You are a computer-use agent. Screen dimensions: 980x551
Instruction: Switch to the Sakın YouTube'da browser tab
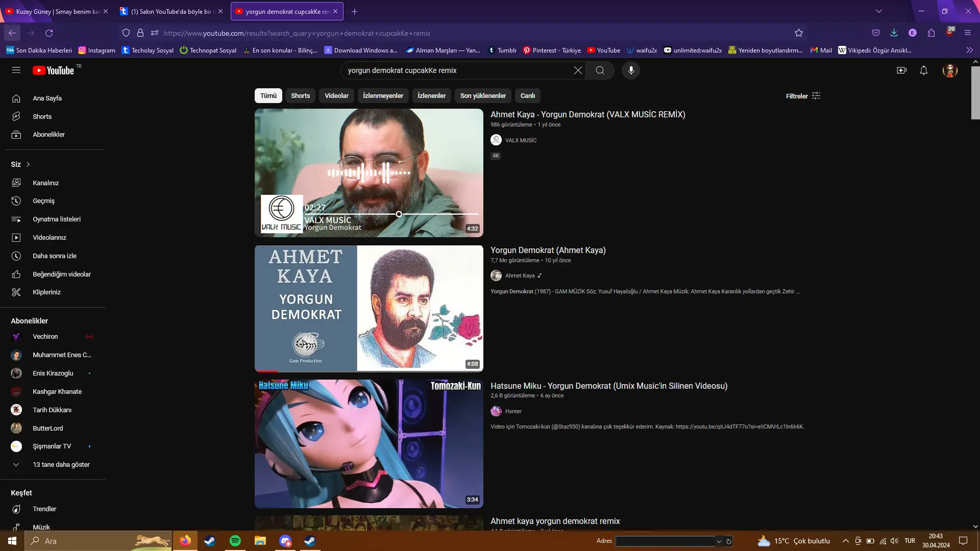[172, 11]
